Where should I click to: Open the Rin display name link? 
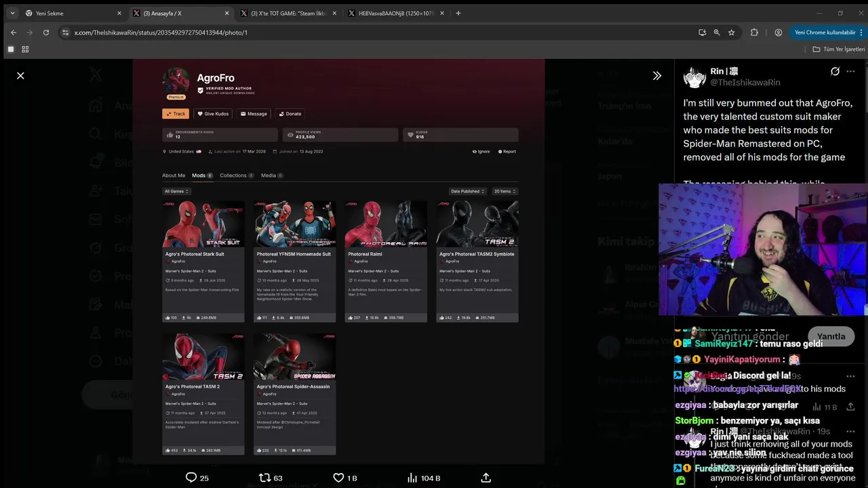(x=724, y=71)
